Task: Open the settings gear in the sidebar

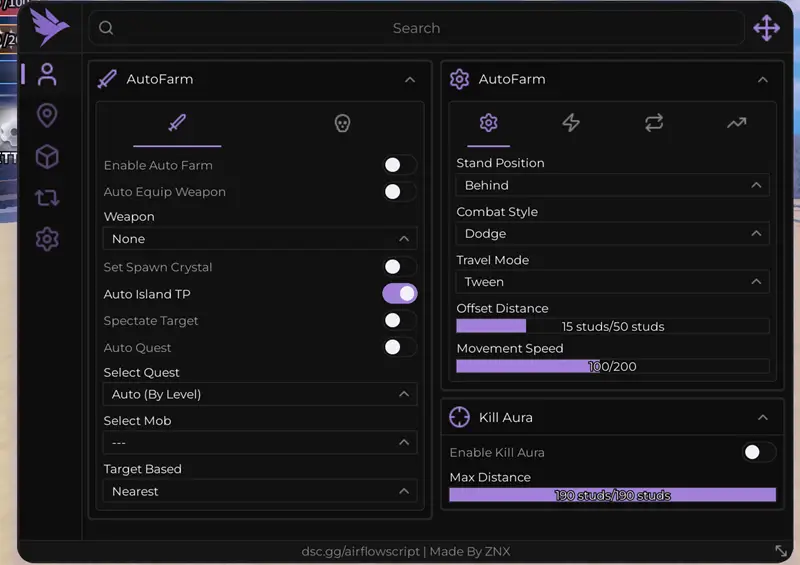Action: (x=47, y=239)
